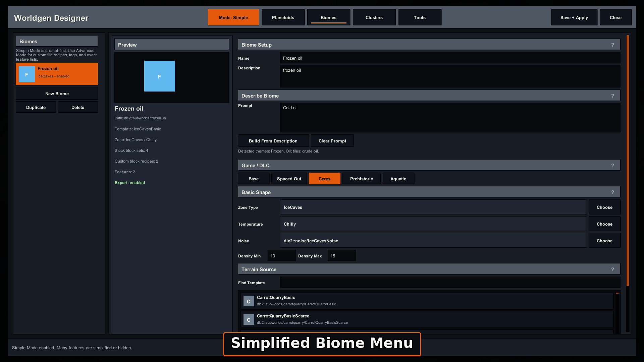
Task: Switch to the Clusters tab
Action: pyautogui.click(x=374, y=17)
